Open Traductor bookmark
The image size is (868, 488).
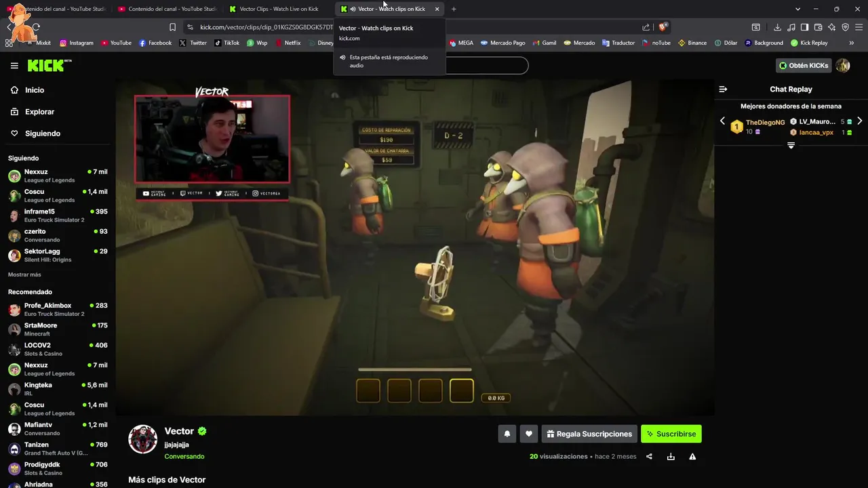(x=618, y=43)
